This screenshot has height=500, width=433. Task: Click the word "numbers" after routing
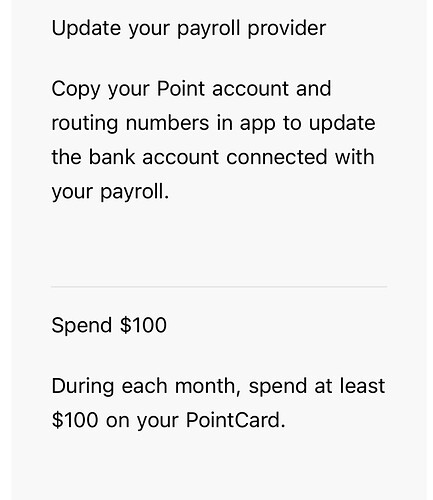pos(167,123)
